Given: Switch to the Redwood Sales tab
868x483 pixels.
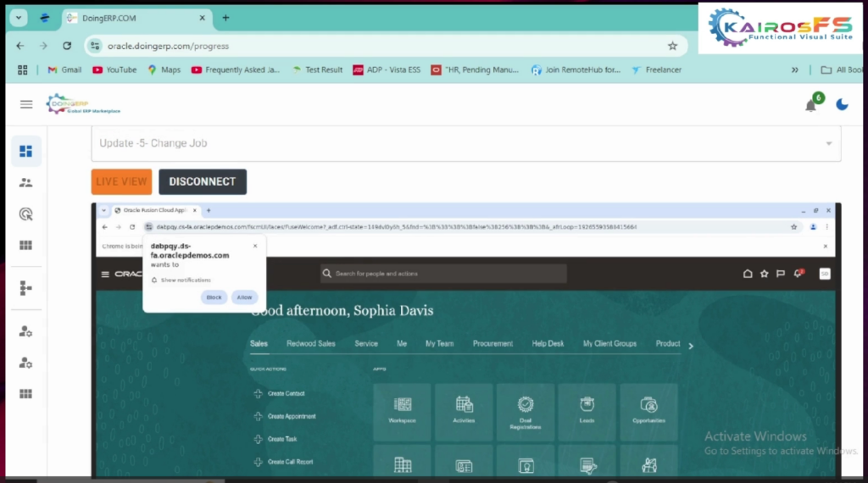Looking at the screenshot, I should (x=310, y=344).
